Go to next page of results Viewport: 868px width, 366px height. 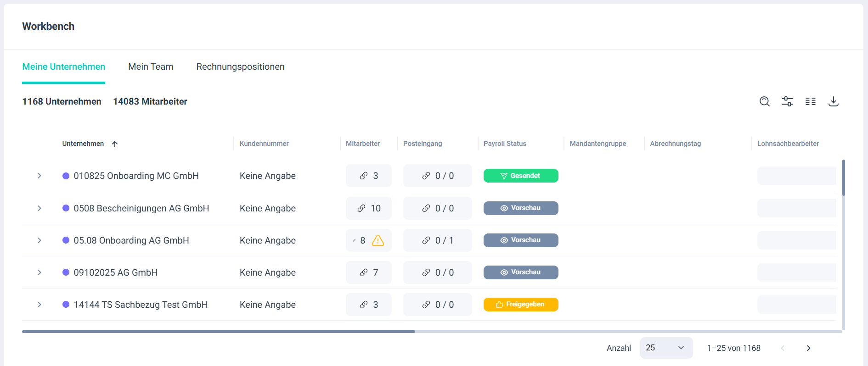(x=808, y=348)
